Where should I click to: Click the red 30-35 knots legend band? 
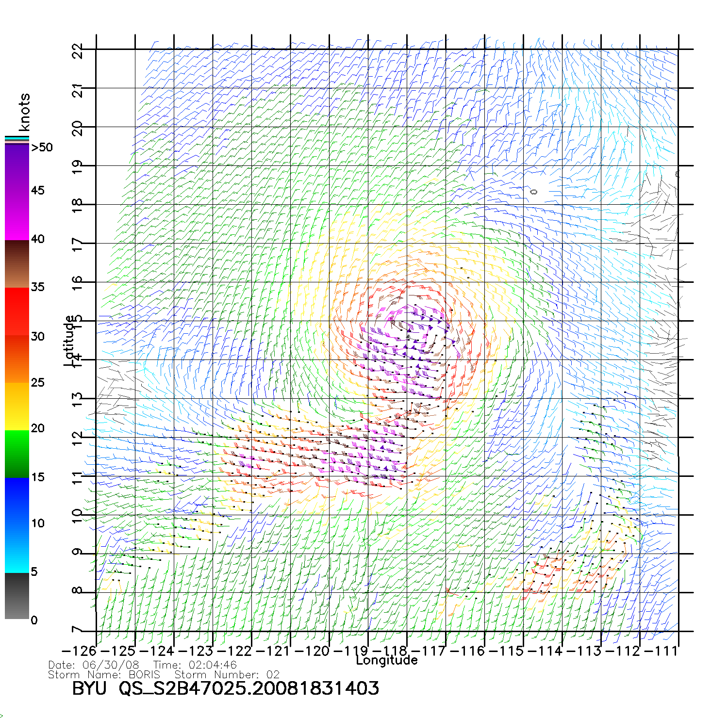[x=17, y=311]
